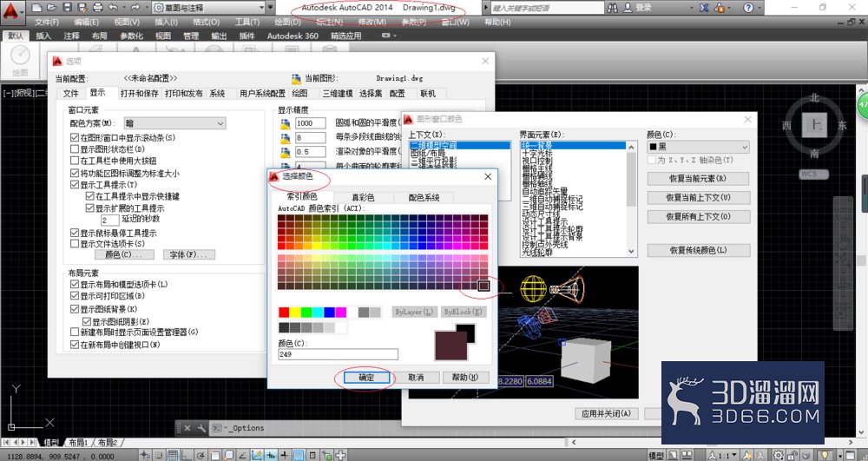Click the annotation visibility icon beside 1:1 scale
The height and width of the screenshot is (461, 868).
pyautogui.click(x=746, y=455)
